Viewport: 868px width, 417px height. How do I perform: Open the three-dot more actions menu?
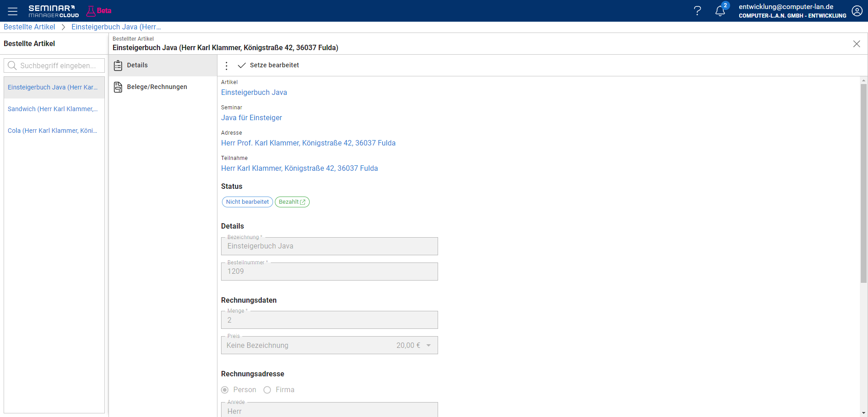tap(226, 66)
